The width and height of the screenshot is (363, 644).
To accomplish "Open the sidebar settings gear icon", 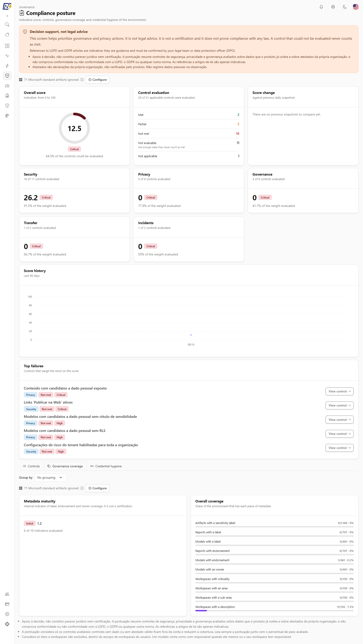I will [x=7, y=614].
